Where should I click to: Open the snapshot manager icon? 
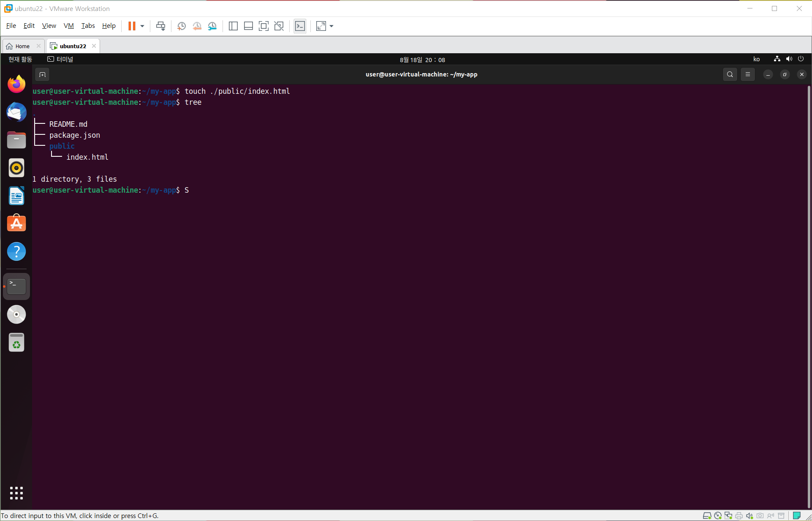(x=212, y=26)
